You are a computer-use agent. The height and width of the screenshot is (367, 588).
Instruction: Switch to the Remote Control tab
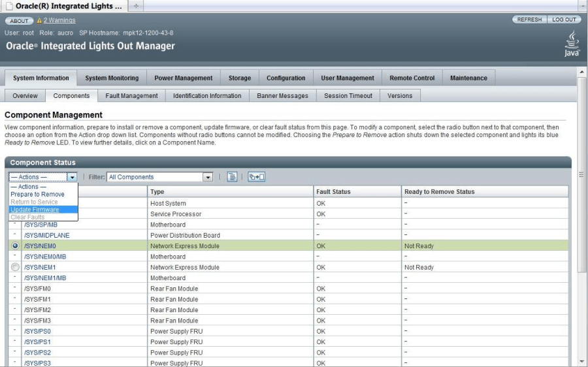412,78
